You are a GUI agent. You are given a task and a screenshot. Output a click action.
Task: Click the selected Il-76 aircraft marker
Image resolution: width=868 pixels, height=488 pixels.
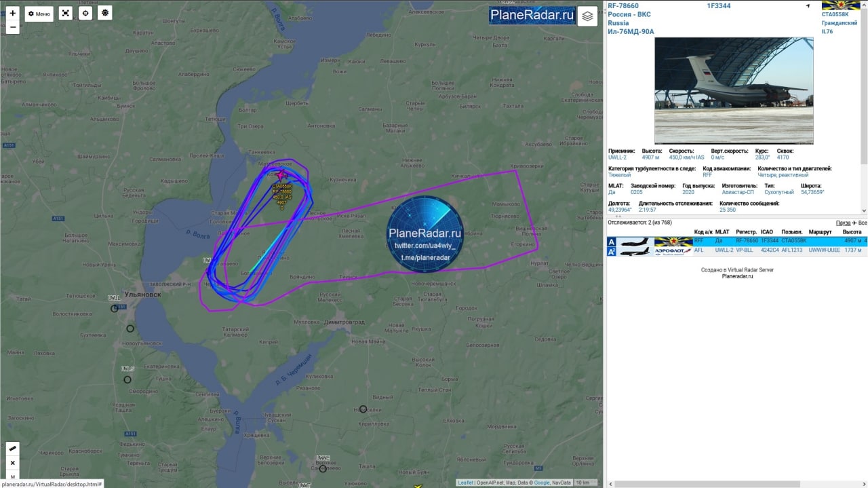[281, 175]
